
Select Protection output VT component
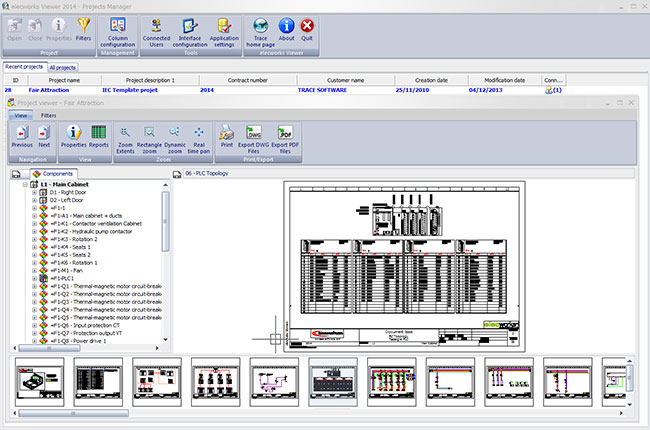pos(86,333)
